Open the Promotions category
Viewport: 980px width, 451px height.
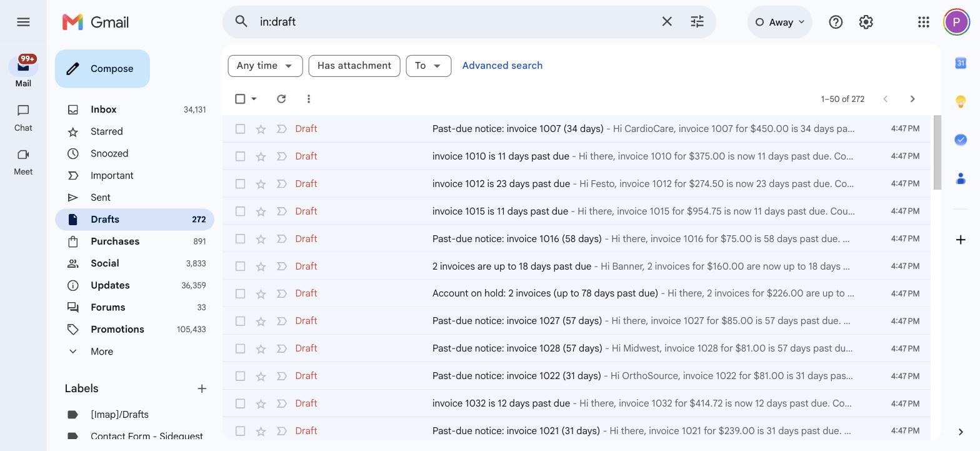[x=134, y=330]
